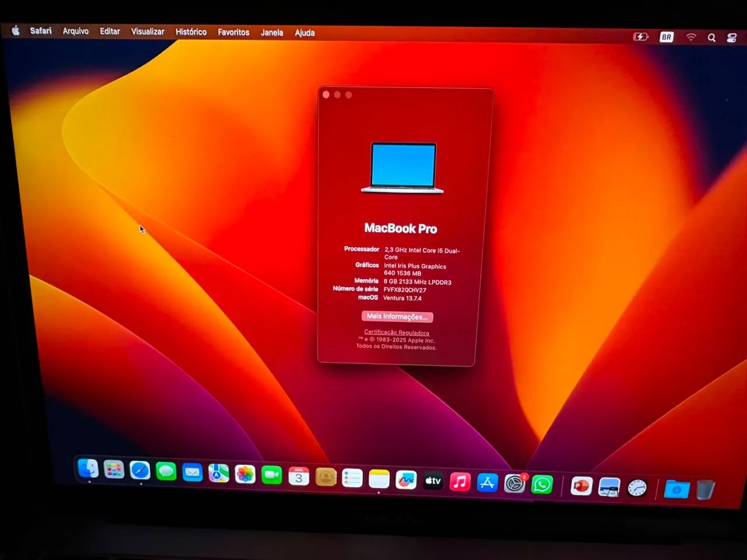Open FaceTime in the dock

tap(271, 475)
